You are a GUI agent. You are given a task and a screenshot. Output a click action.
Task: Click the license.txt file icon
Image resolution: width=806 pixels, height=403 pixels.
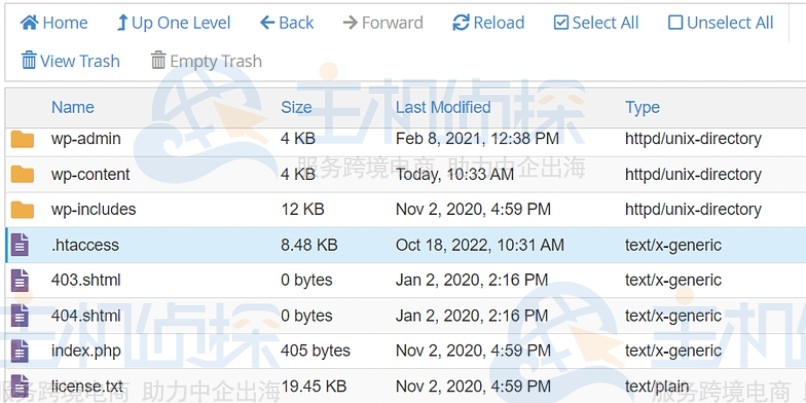click(20, 386)
